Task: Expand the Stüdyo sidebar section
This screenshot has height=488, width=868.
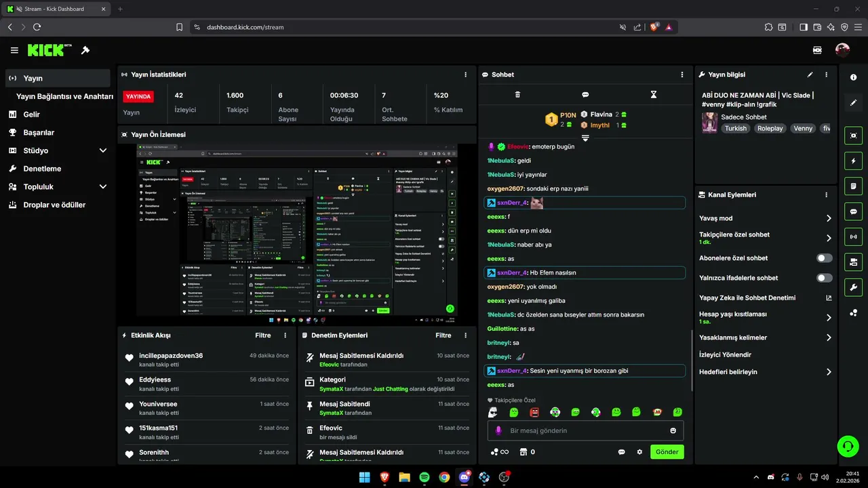Action: click(103, 150)
